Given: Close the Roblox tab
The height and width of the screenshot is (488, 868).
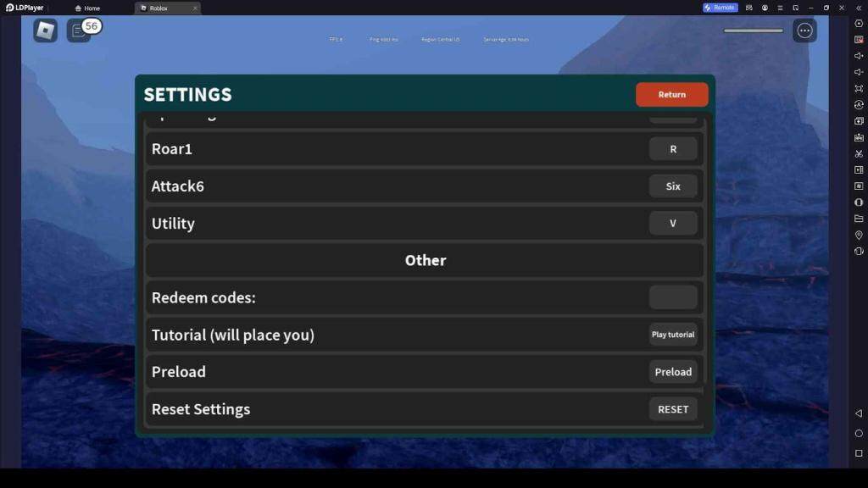Looking at the screenshot, I should pos(195,8).
